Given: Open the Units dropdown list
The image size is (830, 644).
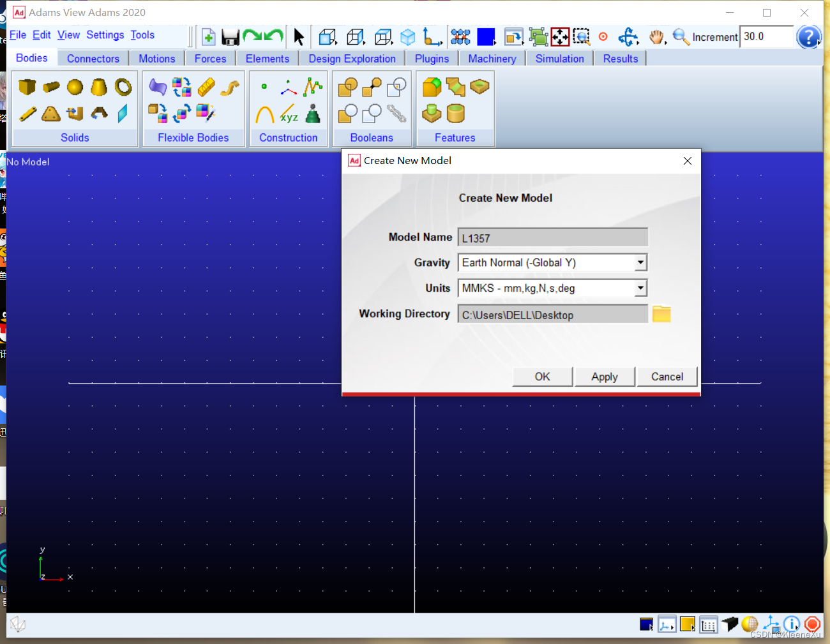Looking at the screenshot, I should (640, 288).
